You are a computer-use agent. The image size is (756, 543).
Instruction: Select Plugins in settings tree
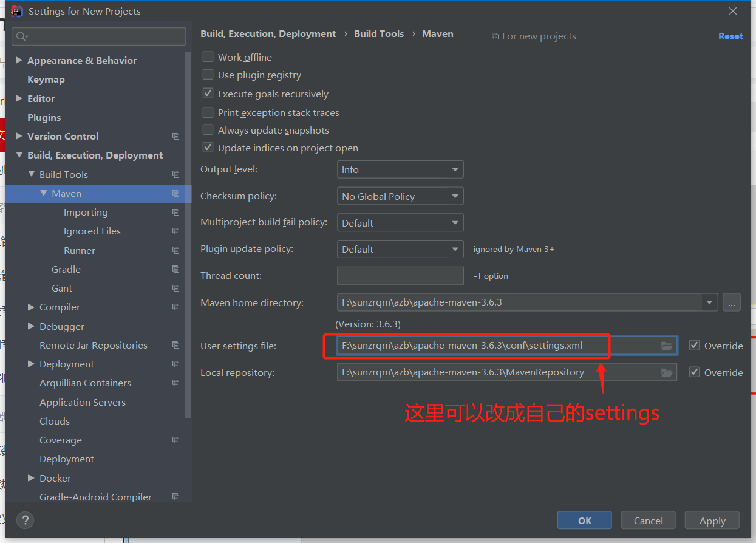tap(44, 117)
